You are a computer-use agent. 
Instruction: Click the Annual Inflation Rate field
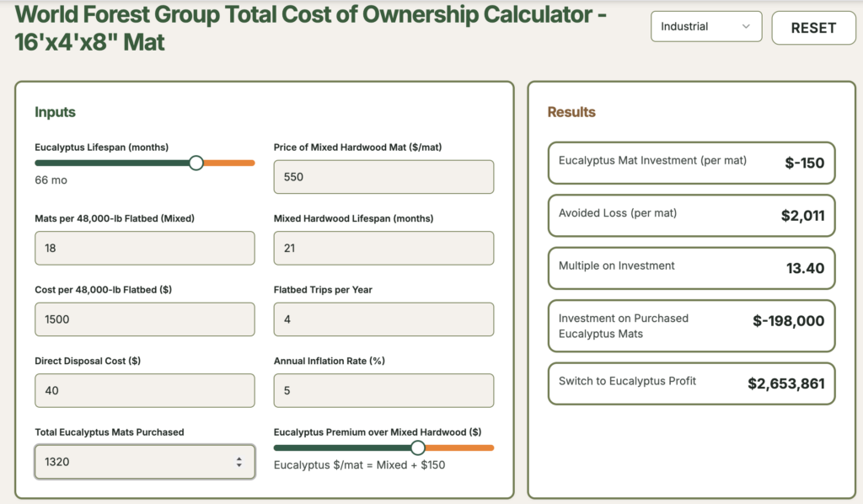[x=383, y=390]
